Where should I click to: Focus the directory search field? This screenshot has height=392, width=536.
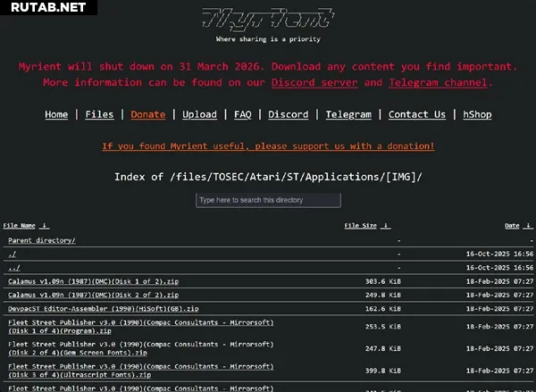pyautogui.click(x=268, y=200)
